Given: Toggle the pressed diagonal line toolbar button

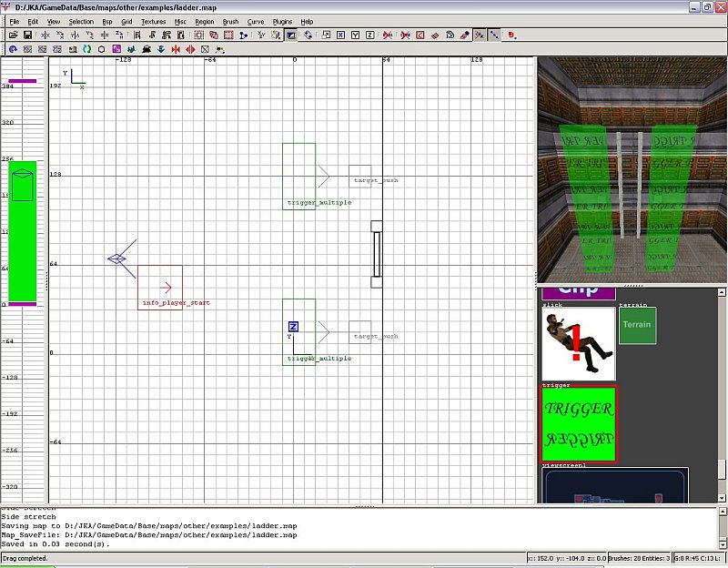Looking at the screenshot, I should [494, 35].
